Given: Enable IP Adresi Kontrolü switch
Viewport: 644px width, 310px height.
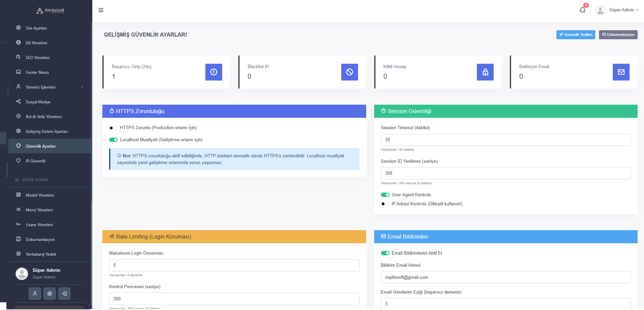Looking at the screenshot, I should (385, 204).
